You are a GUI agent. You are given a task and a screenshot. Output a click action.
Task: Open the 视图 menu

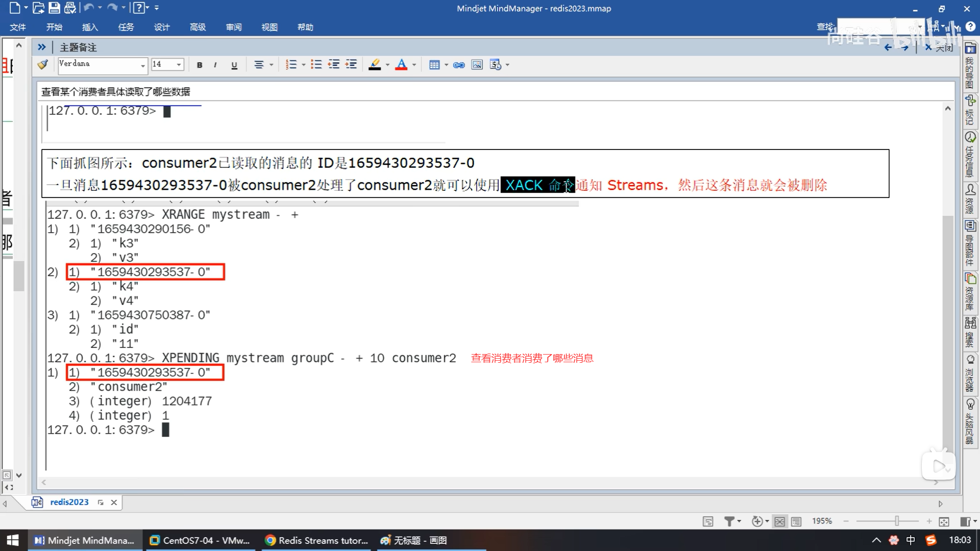[x=269, y=27]
